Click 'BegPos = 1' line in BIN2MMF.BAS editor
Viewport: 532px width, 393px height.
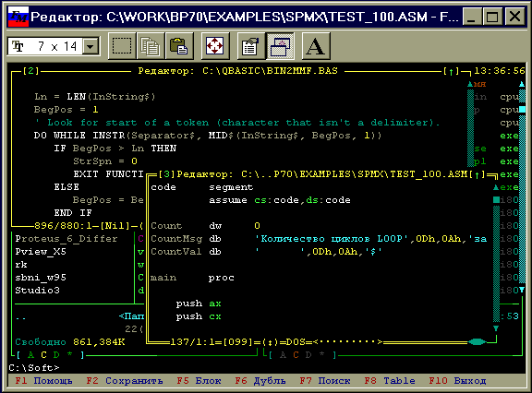click(66, 110)
